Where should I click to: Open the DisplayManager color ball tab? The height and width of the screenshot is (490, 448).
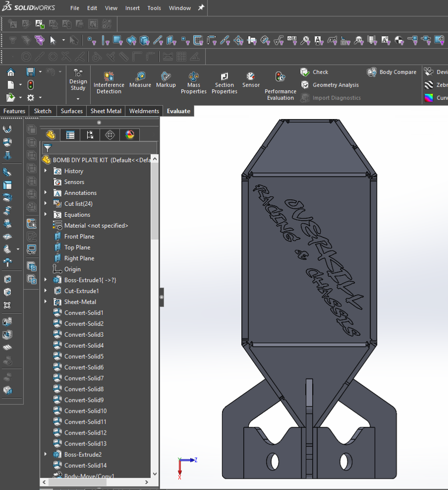(130, 135)
